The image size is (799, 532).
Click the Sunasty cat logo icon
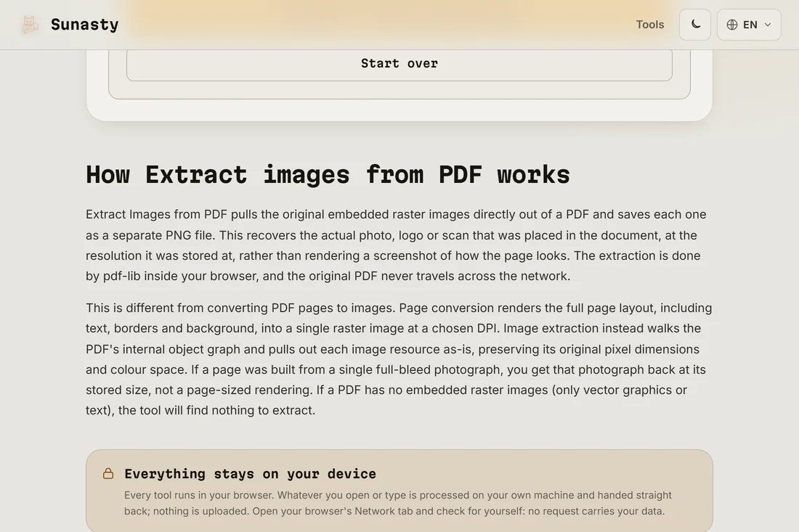(30, 25)
